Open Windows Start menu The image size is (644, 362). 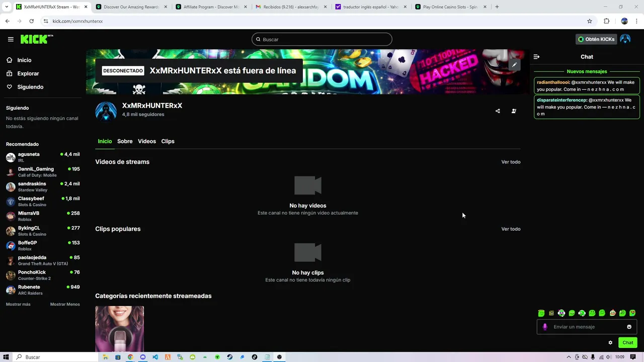pos(6,357)
